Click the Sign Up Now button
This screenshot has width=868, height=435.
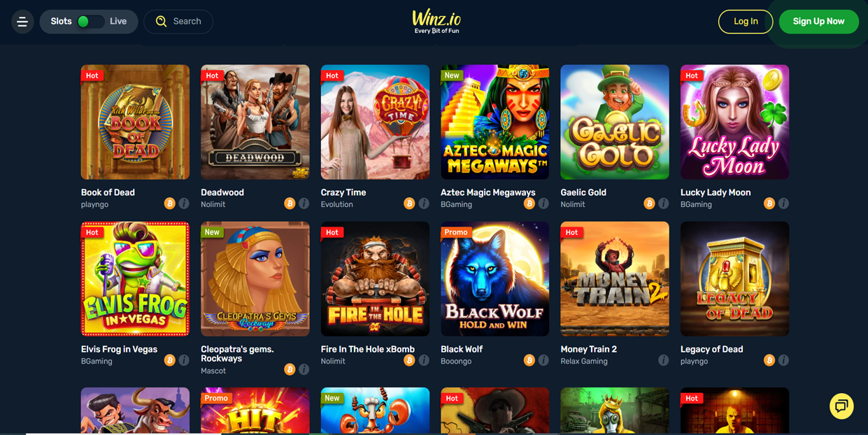818,22
